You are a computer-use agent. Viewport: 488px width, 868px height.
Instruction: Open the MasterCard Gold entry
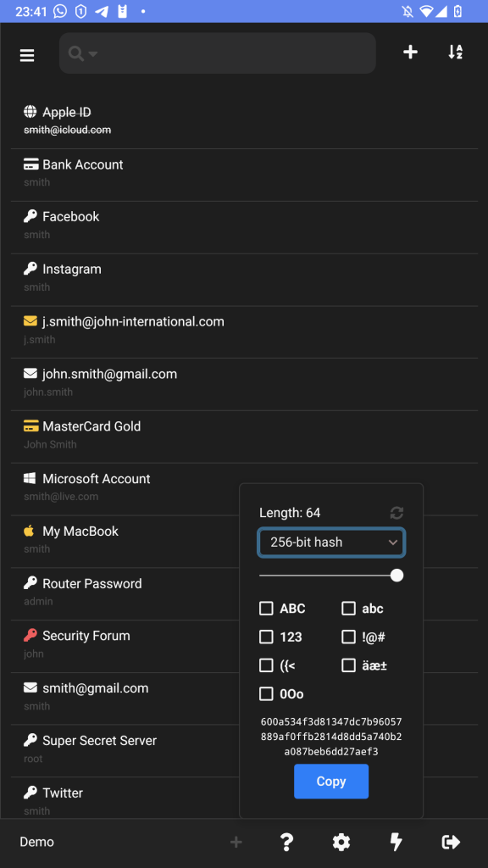244,437
